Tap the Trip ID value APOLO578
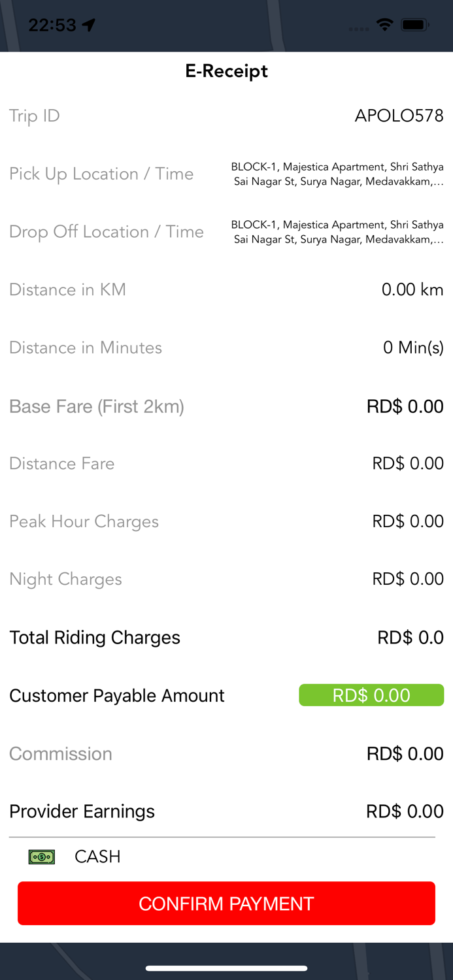The width and height of the screenshot is (453, 980). [x=399, y=116]
